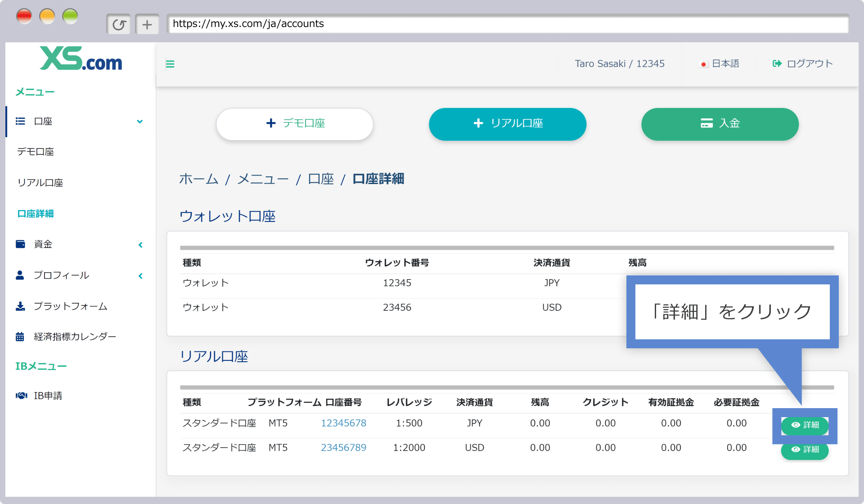
Task: Click the red window close button
Action: [24, 17]
